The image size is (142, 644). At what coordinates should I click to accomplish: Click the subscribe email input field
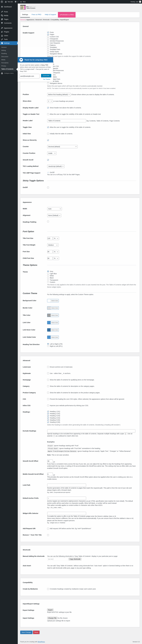[x=30, y=76]
